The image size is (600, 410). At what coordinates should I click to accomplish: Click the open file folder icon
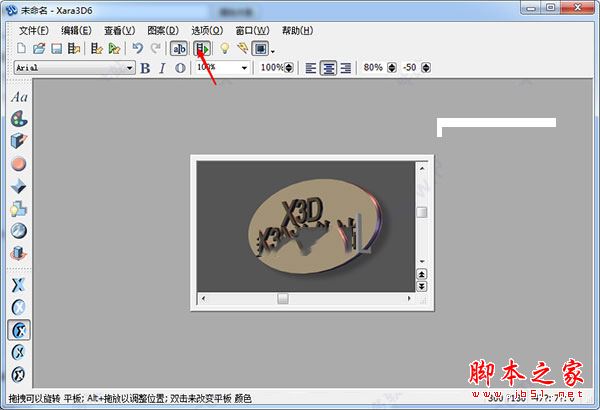39,49
